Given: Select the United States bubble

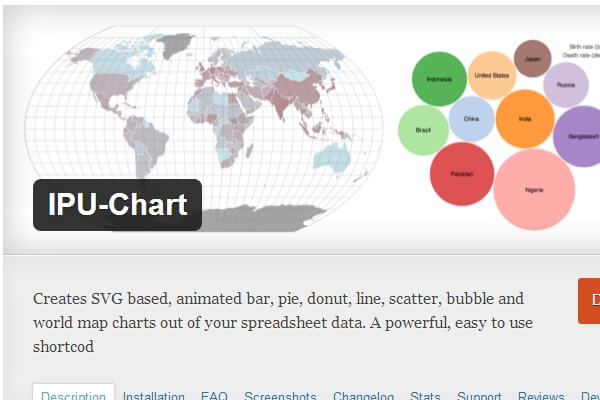Looking at the screenshot, I should (x=492, y=75).
